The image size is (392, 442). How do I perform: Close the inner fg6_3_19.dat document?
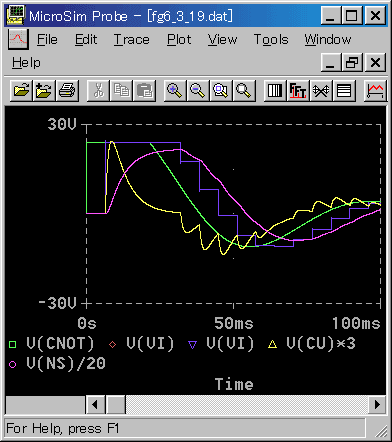pos(376,63)
